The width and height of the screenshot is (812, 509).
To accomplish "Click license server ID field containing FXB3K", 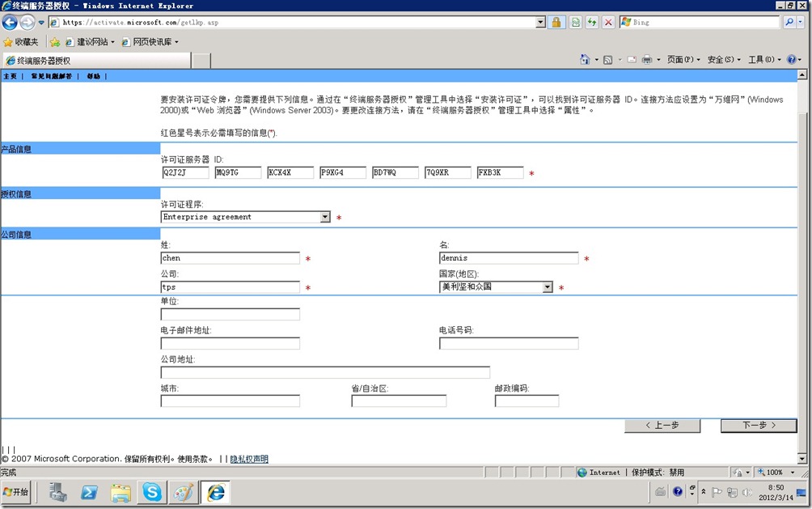I will click(x=501, y=172).
